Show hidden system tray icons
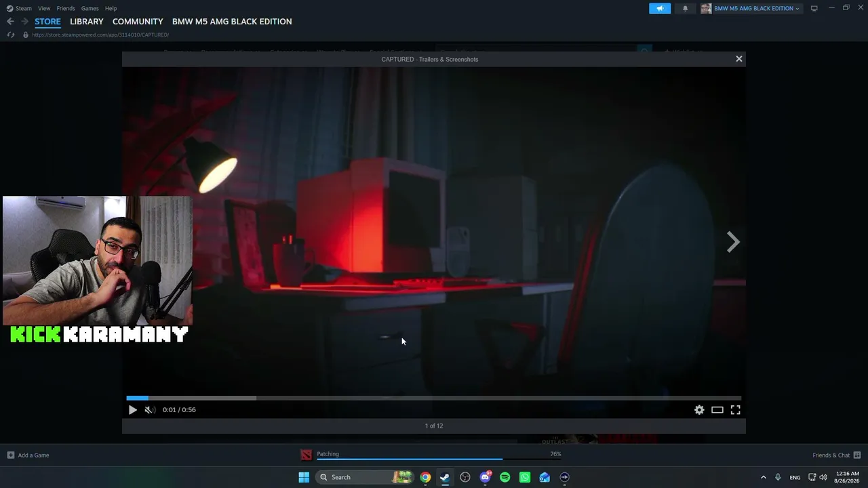Screen dimensions: 868x488 coord(763,477)
